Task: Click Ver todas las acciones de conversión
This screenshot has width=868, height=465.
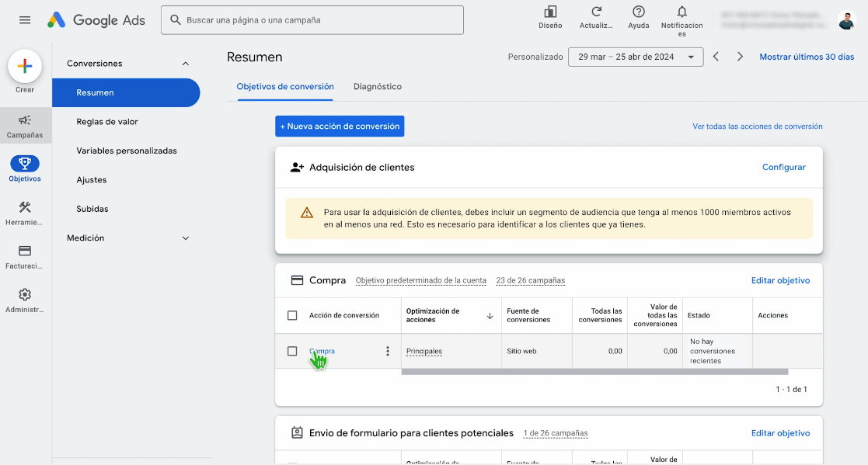Action: (758, 127)
